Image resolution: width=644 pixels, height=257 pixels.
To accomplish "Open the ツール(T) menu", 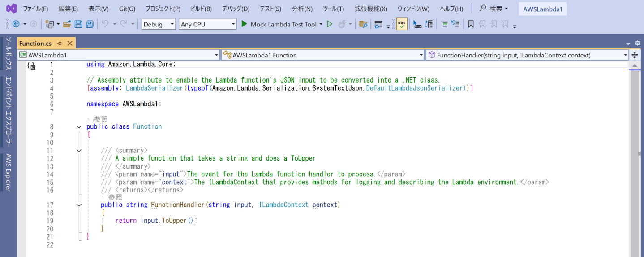I will 334,9.
